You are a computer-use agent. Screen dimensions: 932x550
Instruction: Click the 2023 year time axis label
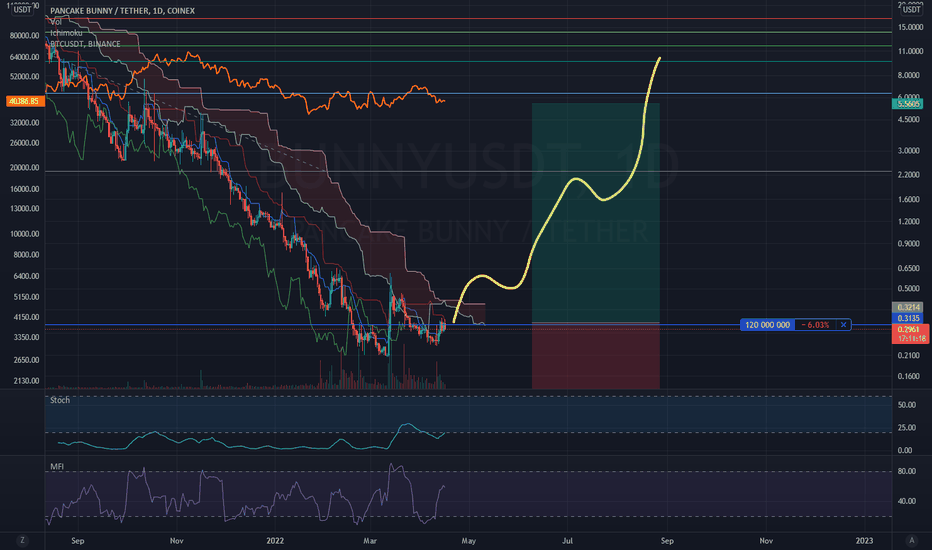pos(864,541)
